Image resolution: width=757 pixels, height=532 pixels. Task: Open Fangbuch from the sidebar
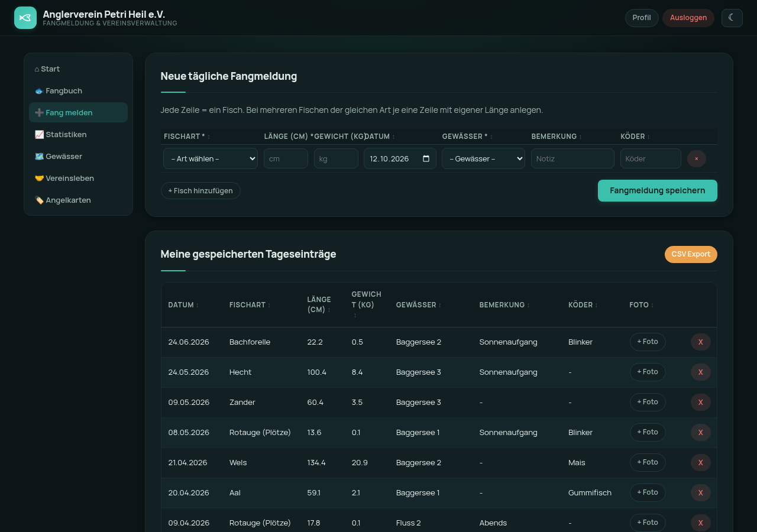point(78,90)
